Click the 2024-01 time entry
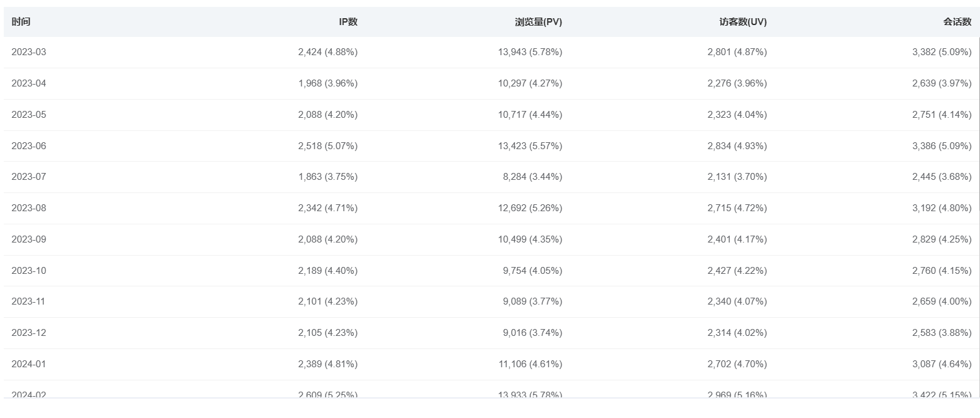Viewport: 980px width, 418px height. tap(29, 364)
